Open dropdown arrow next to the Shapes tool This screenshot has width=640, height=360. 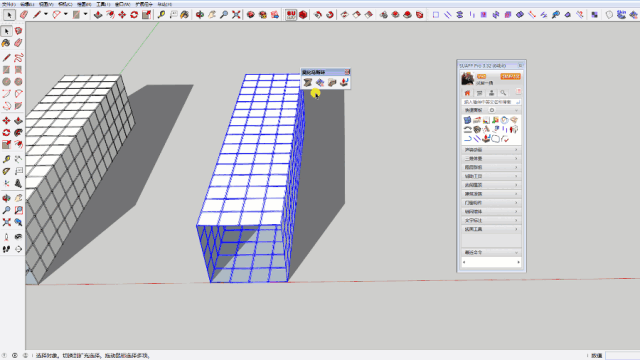pyautogui.click(x=85, y=14)
